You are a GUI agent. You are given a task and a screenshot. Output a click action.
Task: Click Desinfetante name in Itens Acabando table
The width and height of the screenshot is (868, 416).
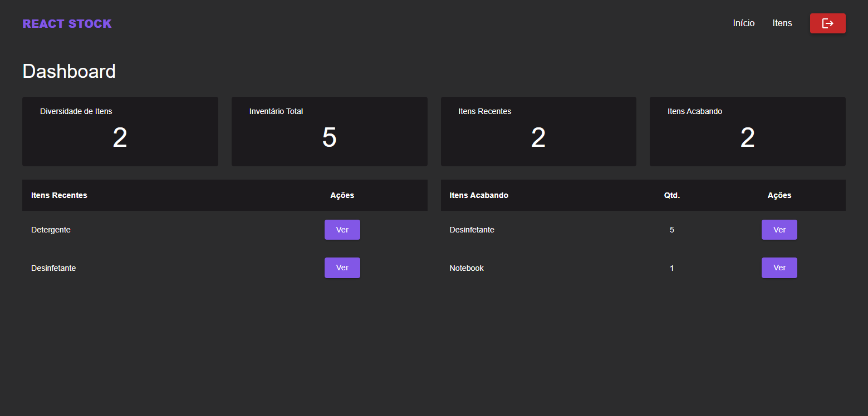[472, 230]
